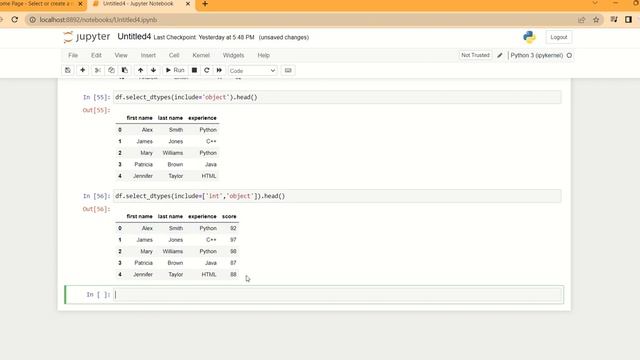Move selected cell up arrow
The height and width of the screenshot is (360, 640).
pos(140,70)
